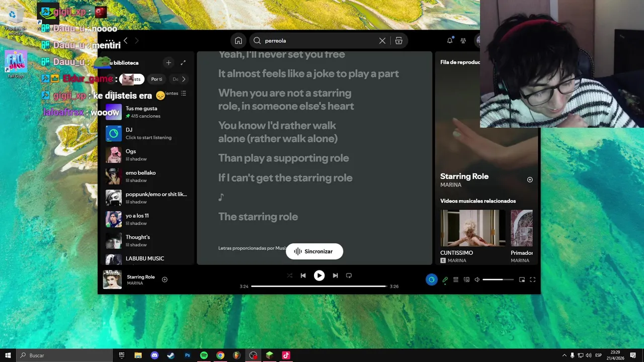Open the CUNTISSIMO music video thumbnail
The width and height of the screenshot is (644, 362).
pos(473,228)
